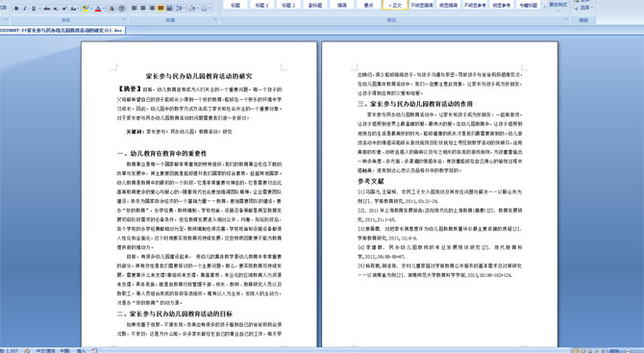Toggle Bold formatting in ribbon
This screenshot has width=644, height=353.
pos(16,9)
